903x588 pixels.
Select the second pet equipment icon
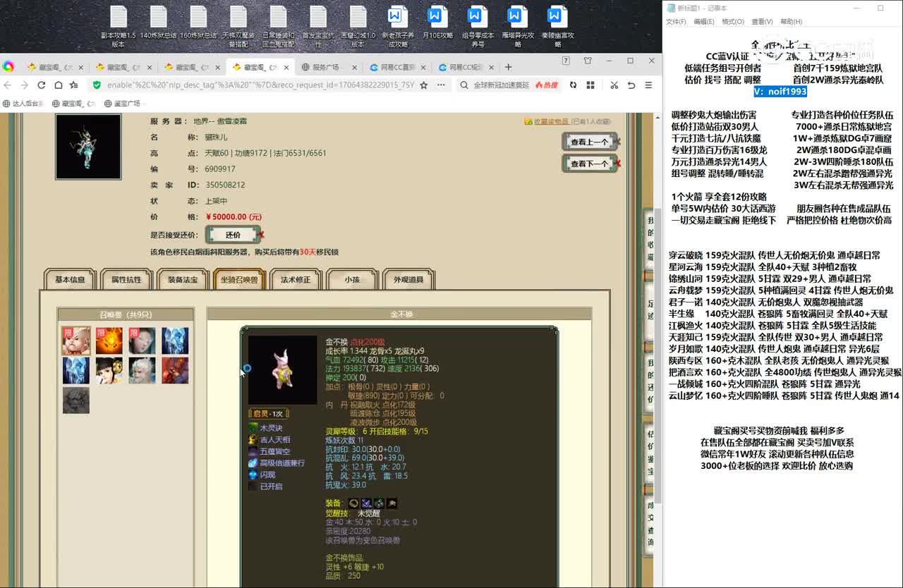coord(366,503)
